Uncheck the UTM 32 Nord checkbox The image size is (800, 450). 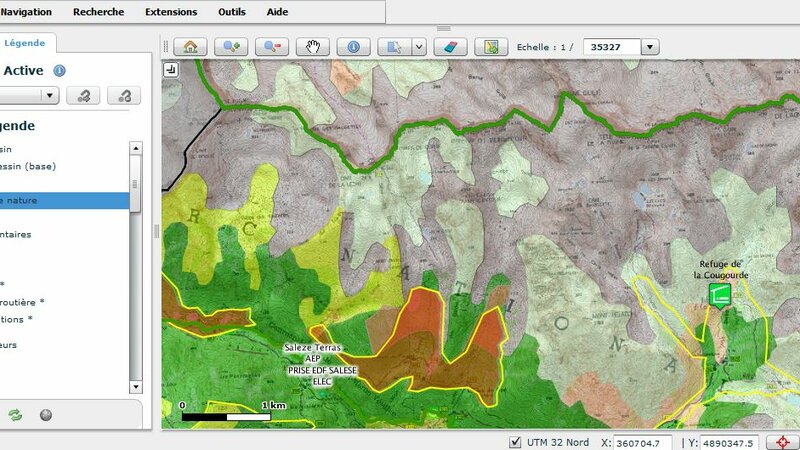click(x=515, y=443)
